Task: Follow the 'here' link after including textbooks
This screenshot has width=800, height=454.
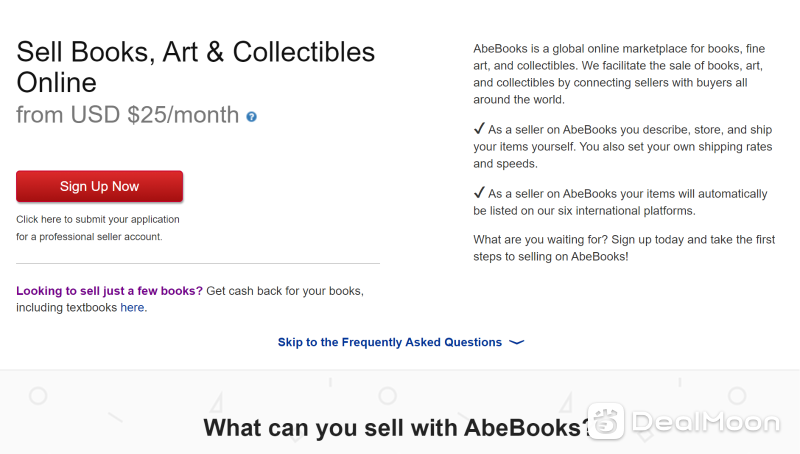Action: tap(132, 308)
